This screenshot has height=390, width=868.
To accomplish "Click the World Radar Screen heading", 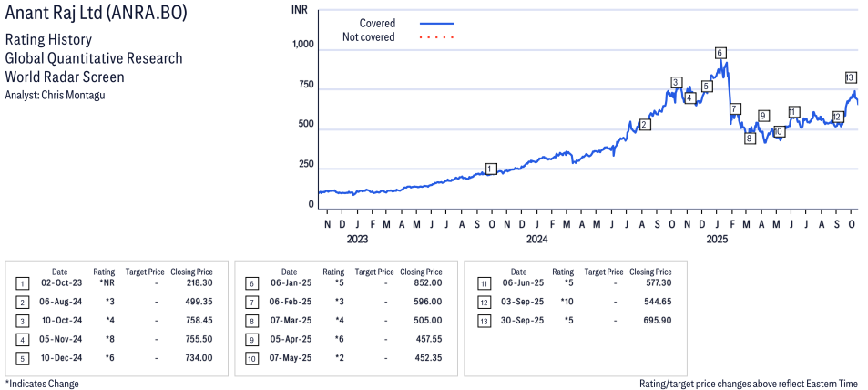I will click(65, 77).
